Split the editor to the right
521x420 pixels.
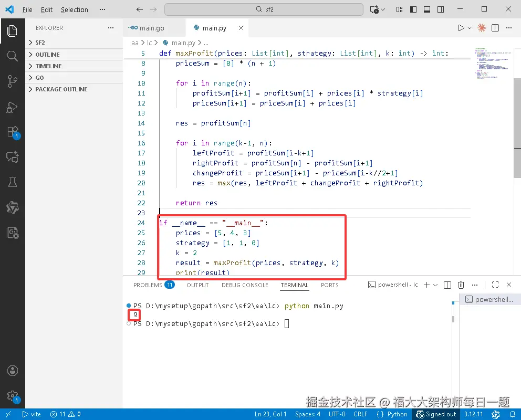tap(495, 28)
